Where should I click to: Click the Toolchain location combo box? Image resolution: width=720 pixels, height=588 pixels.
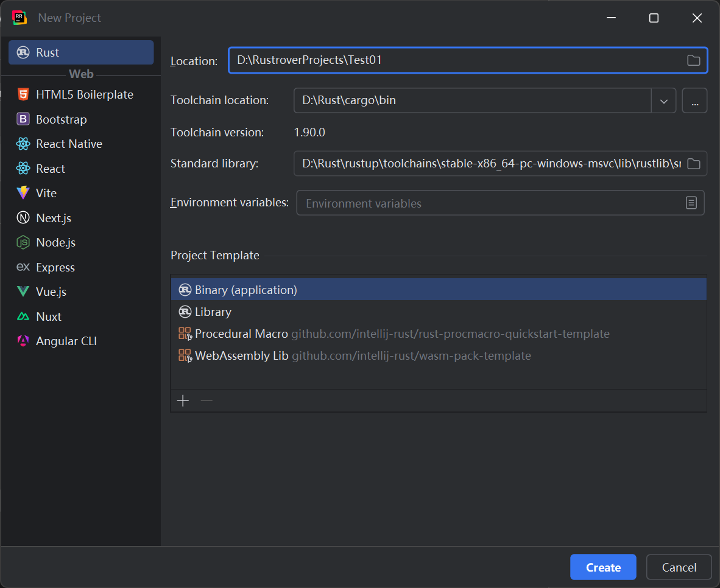coord(472,100)
